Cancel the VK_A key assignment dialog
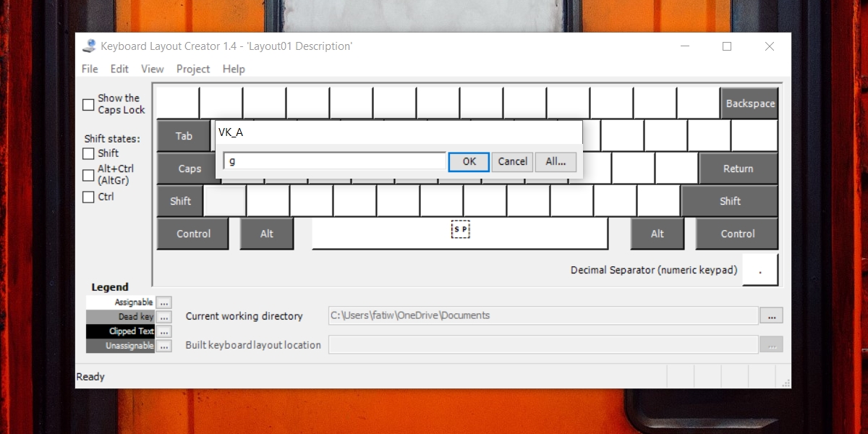This screenshot has width=868, height=434. tap(511, 161)
